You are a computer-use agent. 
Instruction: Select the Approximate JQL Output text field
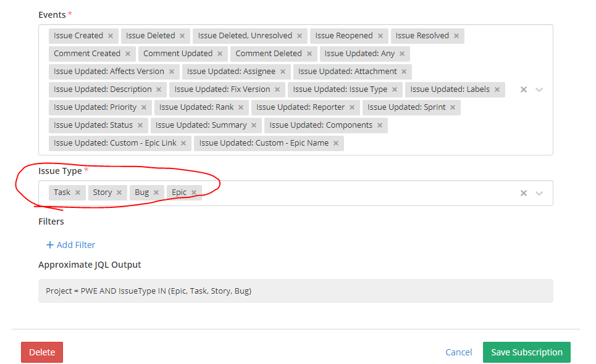(296, 291)
